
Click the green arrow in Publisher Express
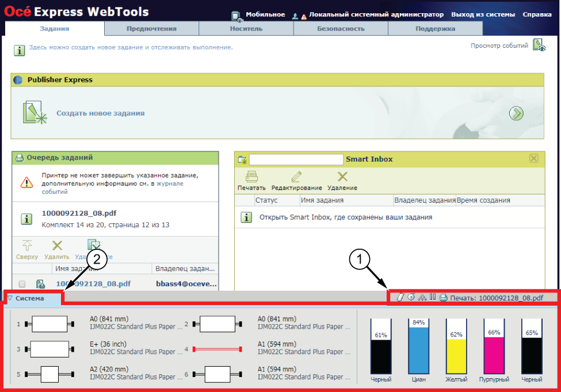(x=516, y=113)
